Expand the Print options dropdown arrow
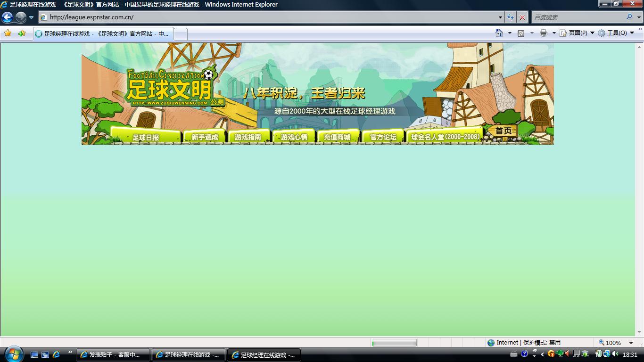Image resolution: width=644 pixels, height=362 pixels. pyautogui.click(x=554, y=33)
